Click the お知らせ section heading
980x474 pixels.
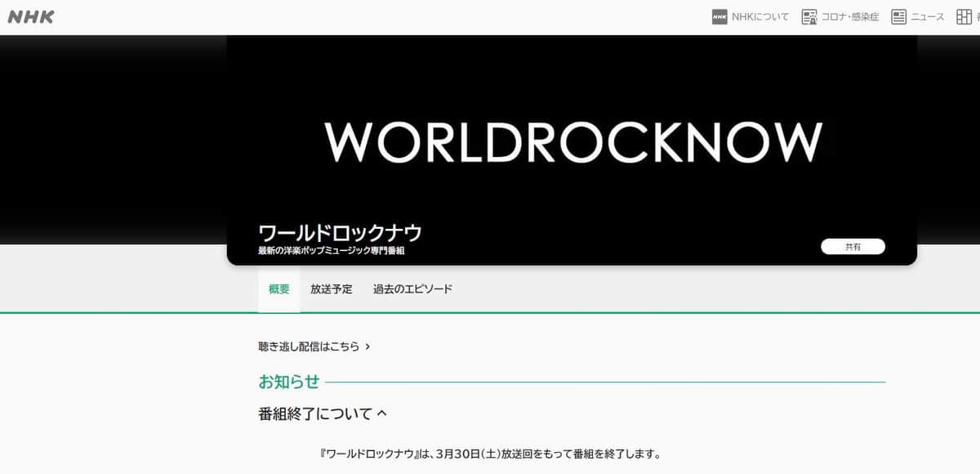click(289, 382)
